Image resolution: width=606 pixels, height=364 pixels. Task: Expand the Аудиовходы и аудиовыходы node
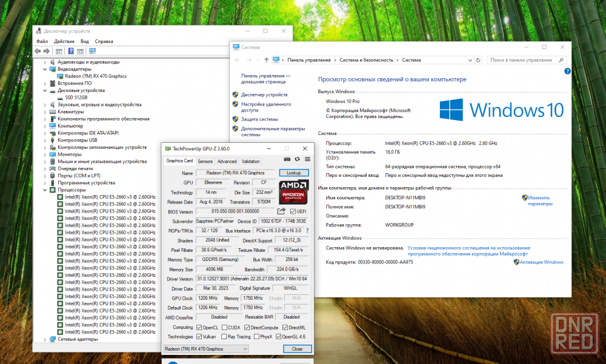coord(45,62)
